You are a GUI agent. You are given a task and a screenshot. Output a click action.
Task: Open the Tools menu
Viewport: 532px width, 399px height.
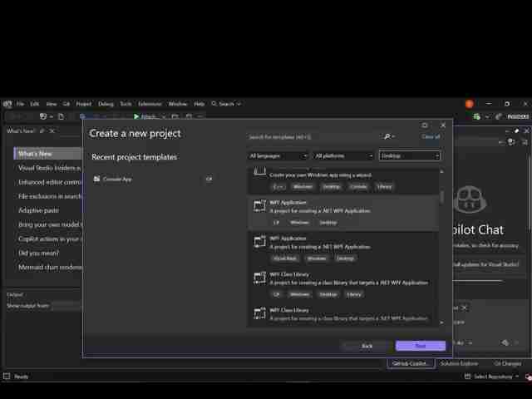[126, 104]
